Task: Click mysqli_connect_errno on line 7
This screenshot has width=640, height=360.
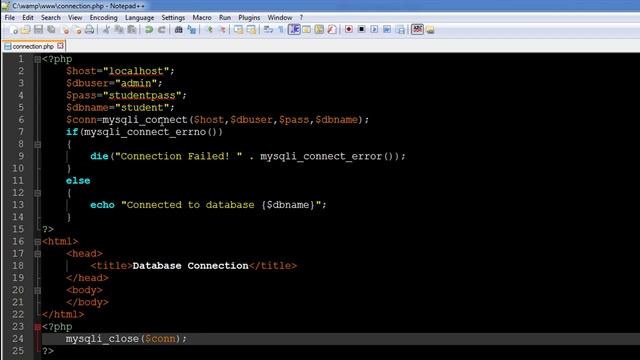Action: tap(144, 132)
